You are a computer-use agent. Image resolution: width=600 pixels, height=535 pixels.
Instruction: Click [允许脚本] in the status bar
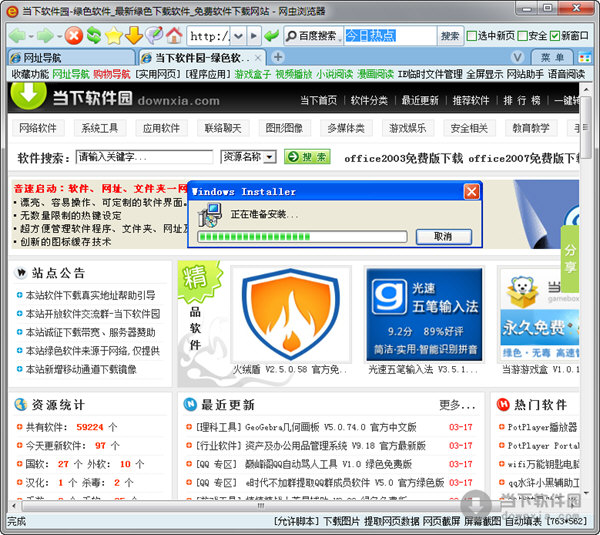[297, 521]
